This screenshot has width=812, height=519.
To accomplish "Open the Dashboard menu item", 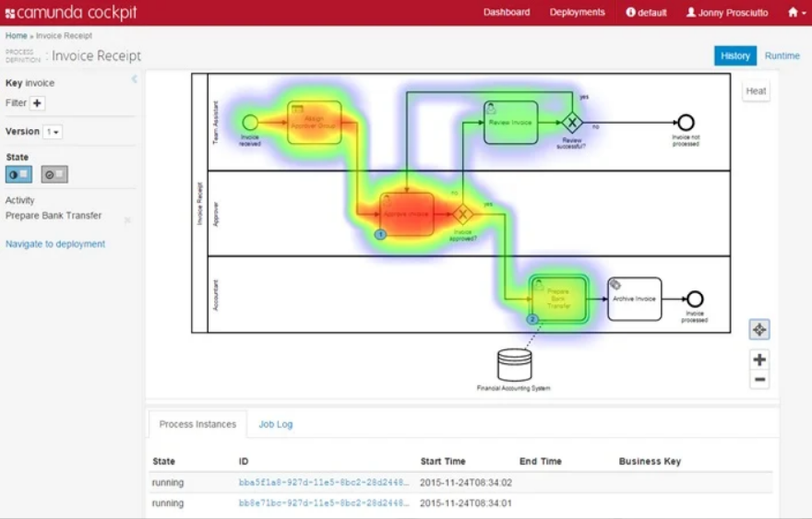I will (x=507, y=12).
